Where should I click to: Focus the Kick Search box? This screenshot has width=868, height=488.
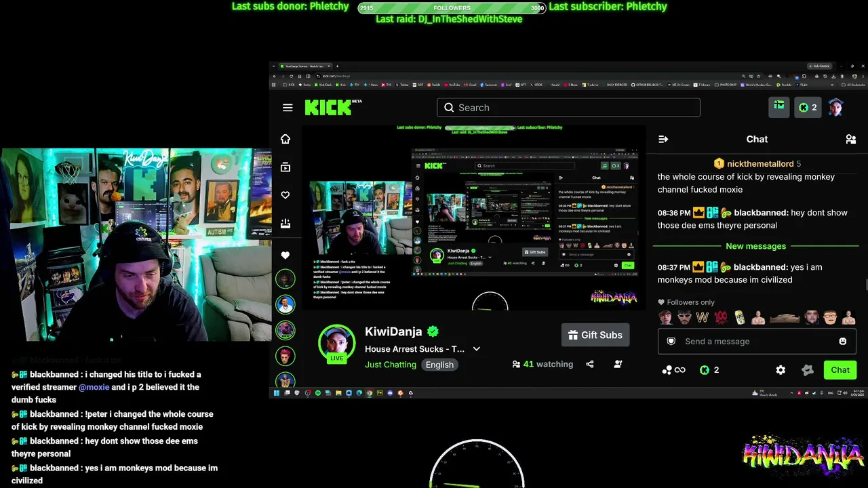tap(568, 107)
